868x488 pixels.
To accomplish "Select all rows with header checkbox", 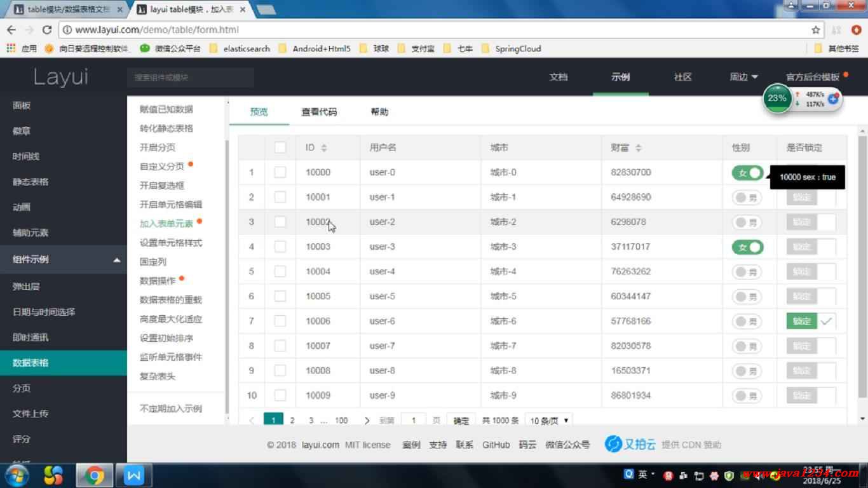I will coord(280,147).
